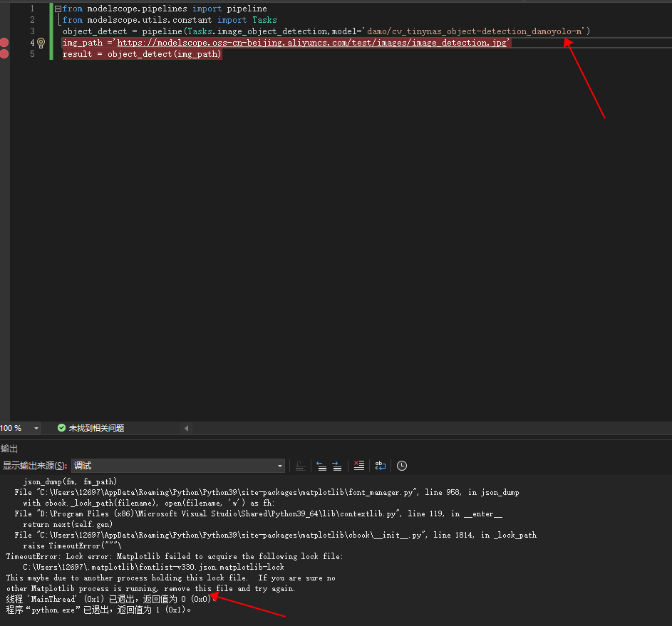
Task: Click the contextlib.py line 119 traceback line
Action: tap(258, 513)
